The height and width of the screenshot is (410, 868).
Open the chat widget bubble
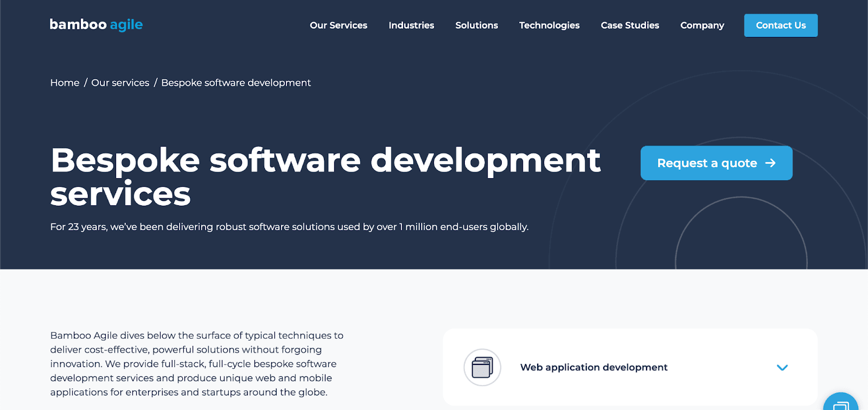click(x=841, y=402)
